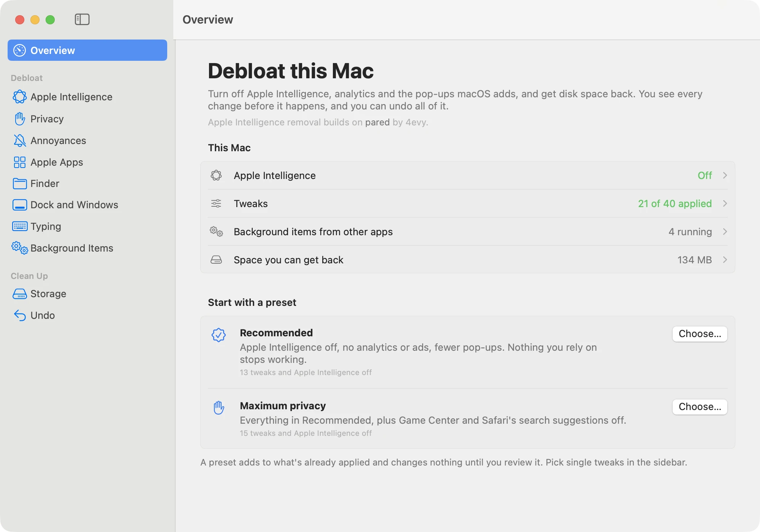Click the '134 MB' value
Image resolution: width=760 pixels, height=532 pixels.
point(695,260)
